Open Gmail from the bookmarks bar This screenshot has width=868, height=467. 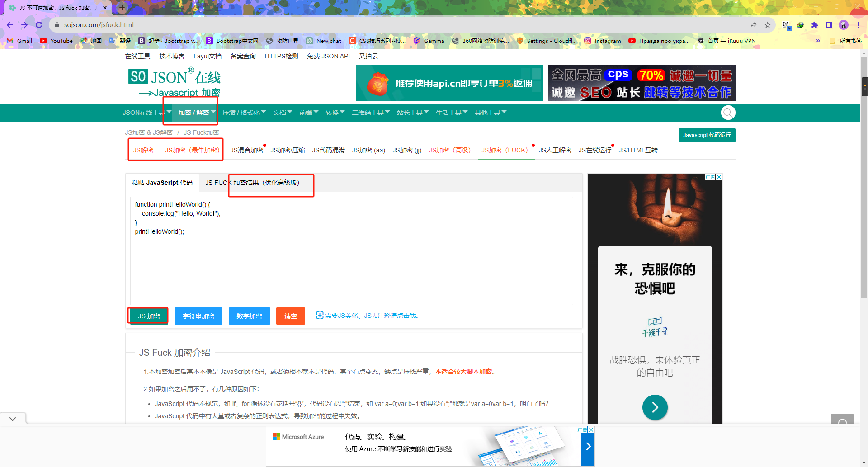pos(19,41)
